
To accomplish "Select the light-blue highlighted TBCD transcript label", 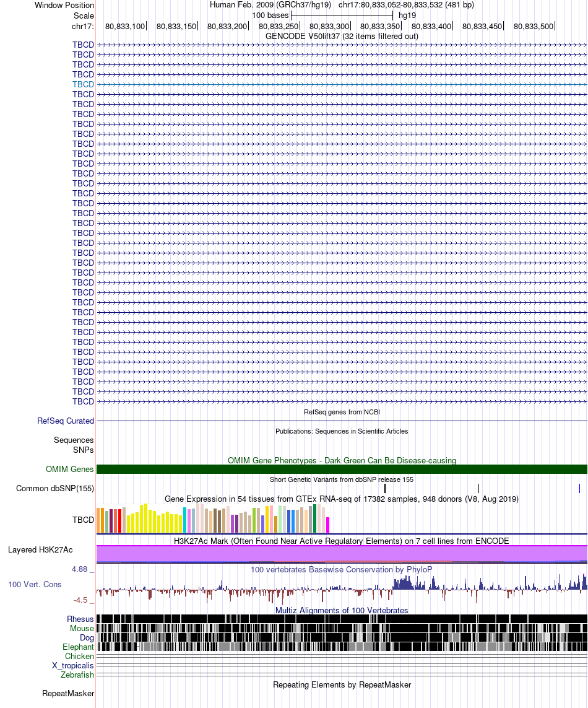I will [83, 84].
